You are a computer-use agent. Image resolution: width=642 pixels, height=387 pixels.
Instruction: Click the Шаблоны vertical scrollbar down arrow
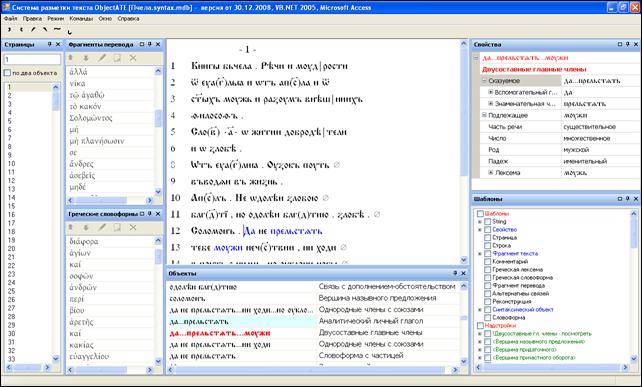[634, 359]
